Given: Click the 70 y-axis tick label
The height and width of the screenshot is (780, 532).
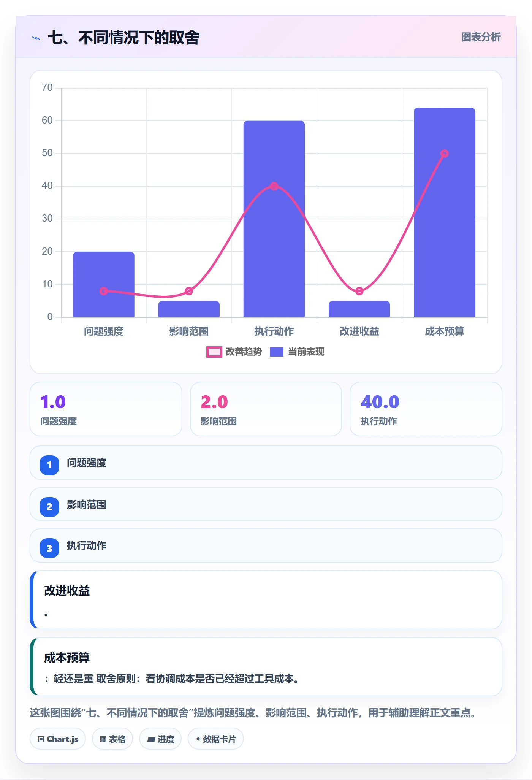Looking at the screenshot, I should point(47,88).
